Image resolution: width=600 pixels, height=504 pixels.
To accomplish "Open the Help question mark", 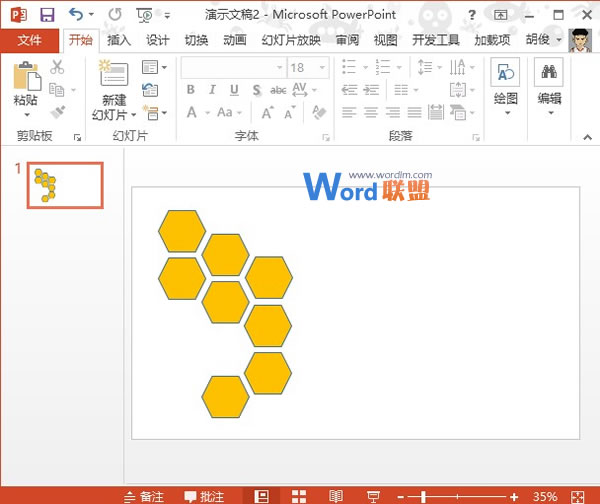I will pyautogui.click(x=472, y=15).
